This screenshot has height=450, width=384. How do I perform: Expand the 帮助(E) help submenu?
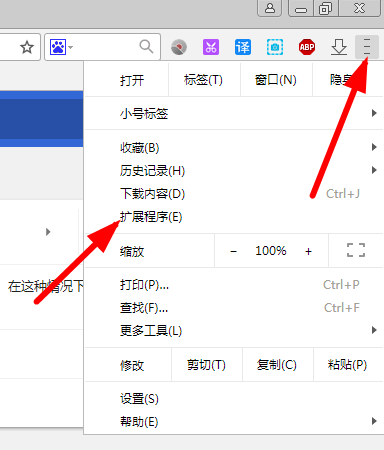(x=234, y=422)
